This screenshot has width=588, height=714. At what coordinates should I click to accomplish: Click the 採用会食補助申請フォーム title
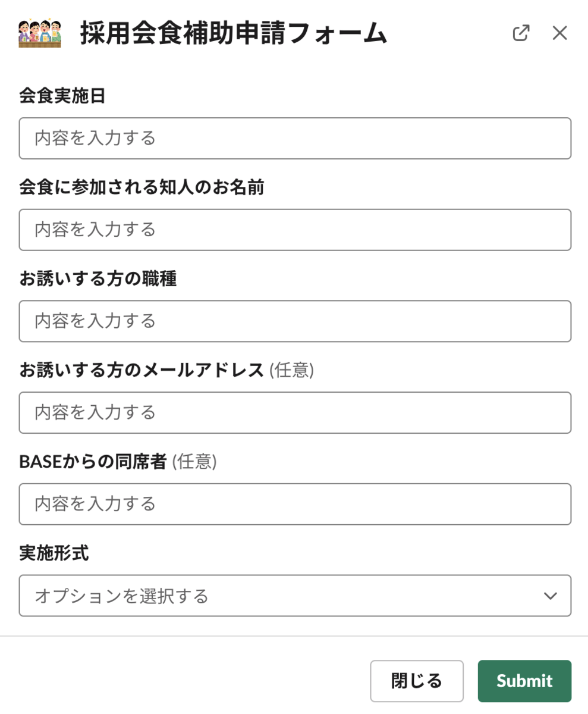tap(234, 34)
